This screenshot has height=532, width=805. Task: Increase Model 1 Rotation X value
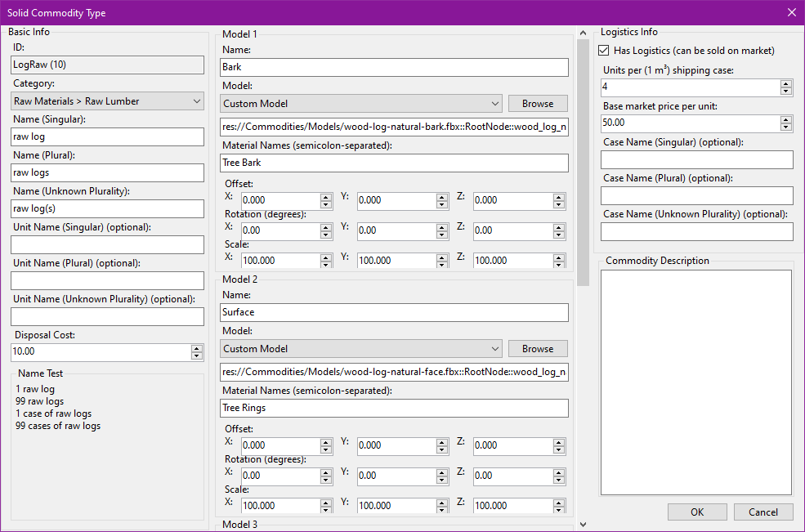[326, 227]
